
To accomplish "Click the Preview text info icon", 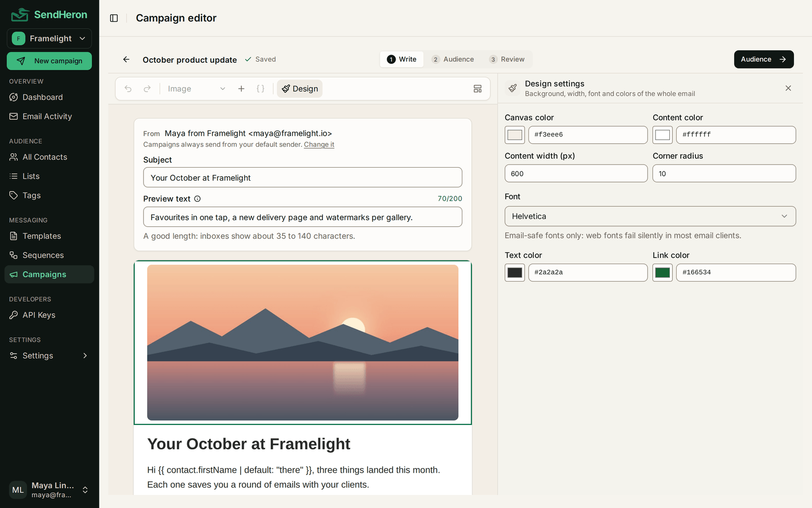I will (x=198, y=199).
